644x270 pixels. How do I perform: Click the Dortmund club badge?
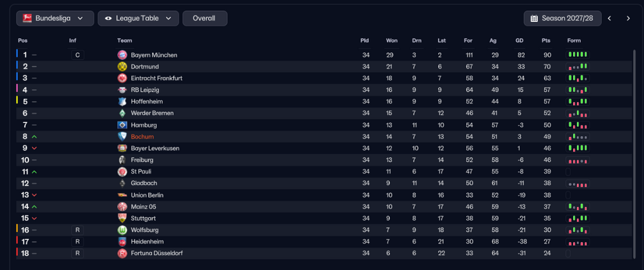coord(122,66)
